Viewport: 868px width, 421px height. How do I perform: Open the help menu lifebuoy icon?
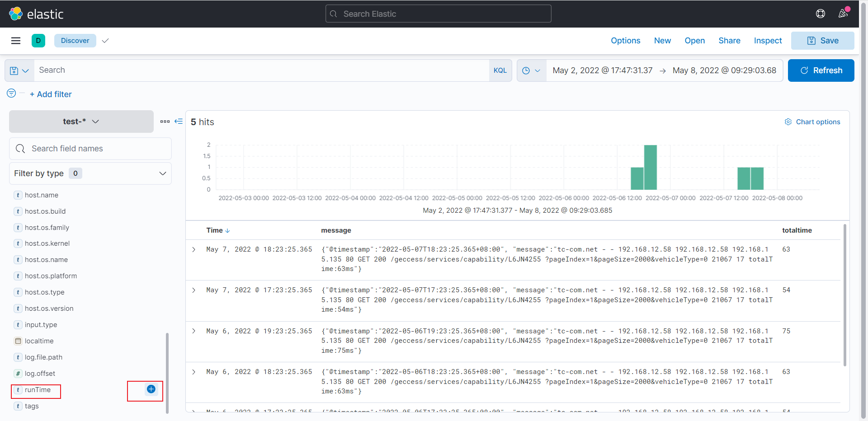coord(821,14)
